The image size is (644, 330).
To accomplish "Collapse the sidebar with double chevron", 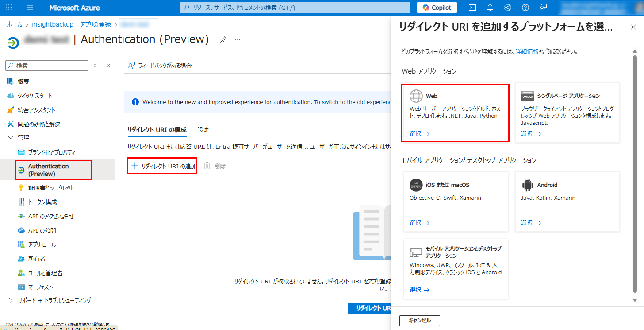I will pos(108,66).
